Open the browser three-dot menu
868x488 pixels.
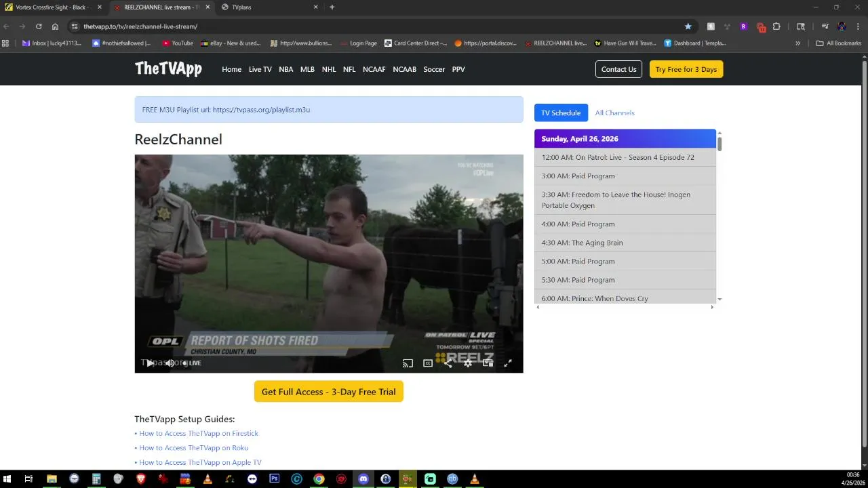pyautogui.click(x=857, y=26)
